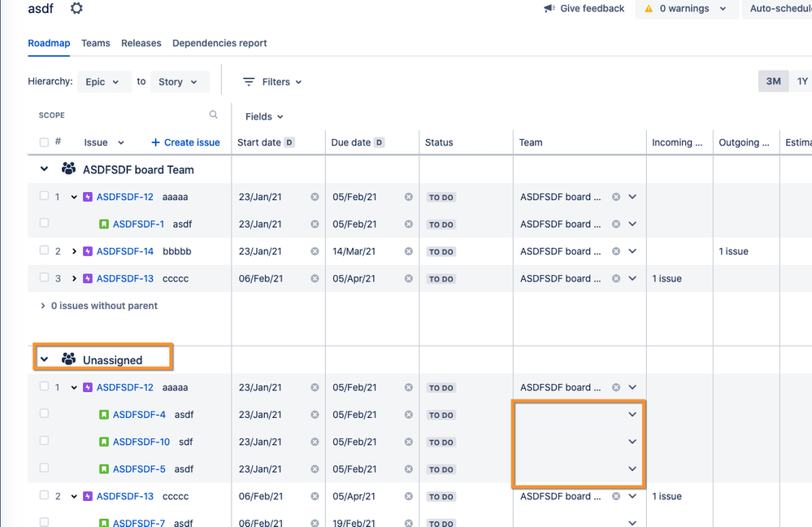
Task: Collapse the Unassigned group
Action: coord(45,359)
